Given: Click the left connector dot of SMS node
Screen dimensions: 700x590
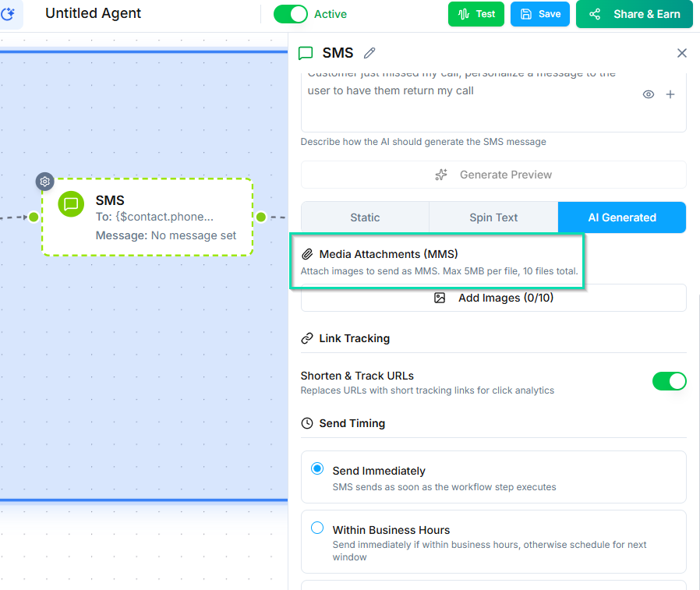Looking at the screenshot, I should [34, 217].
